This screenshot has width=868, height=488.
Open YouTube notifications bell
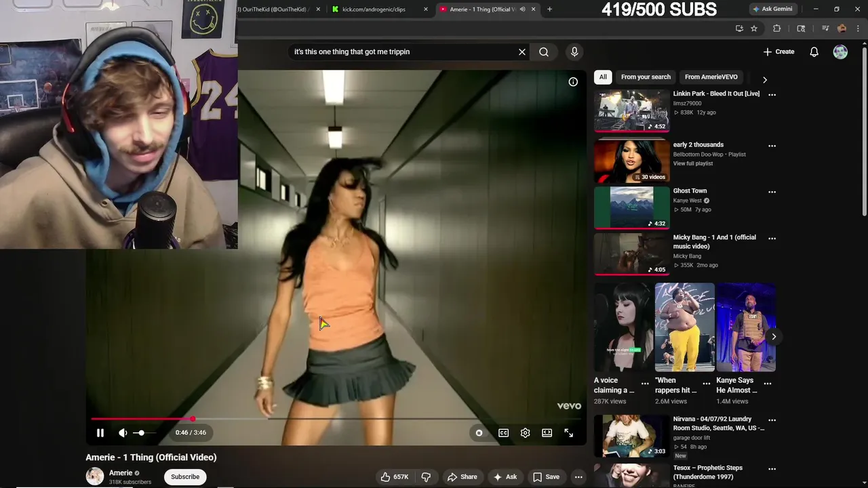[814, 52]
